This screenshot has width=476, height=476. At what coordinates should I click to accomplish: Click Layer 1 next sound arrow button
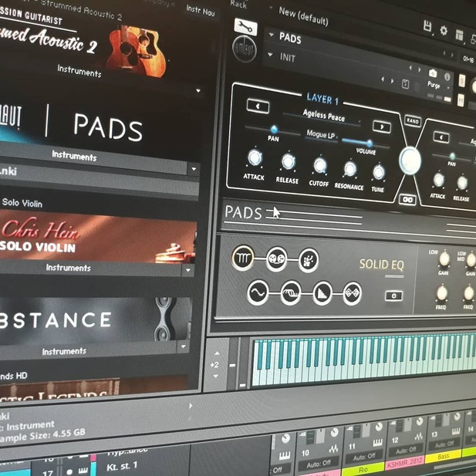(x=380, y=126)
